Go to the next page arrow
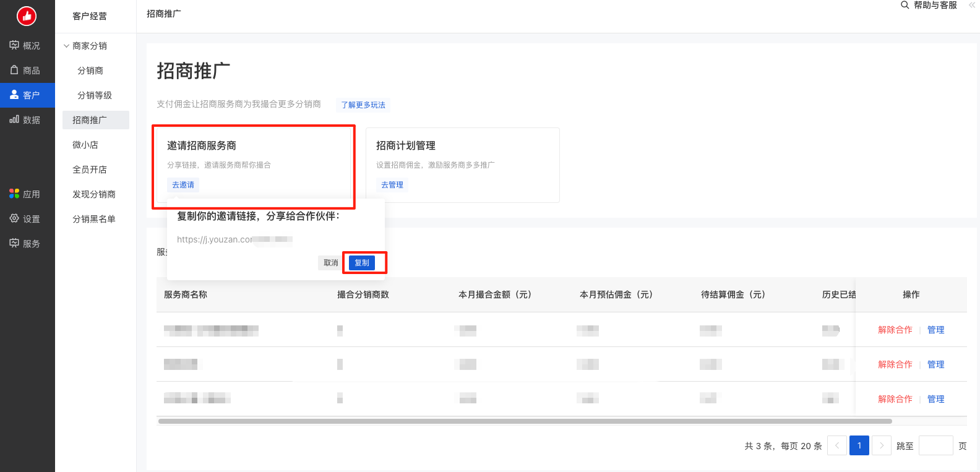The image size is (980, 472). click(882, 445)
